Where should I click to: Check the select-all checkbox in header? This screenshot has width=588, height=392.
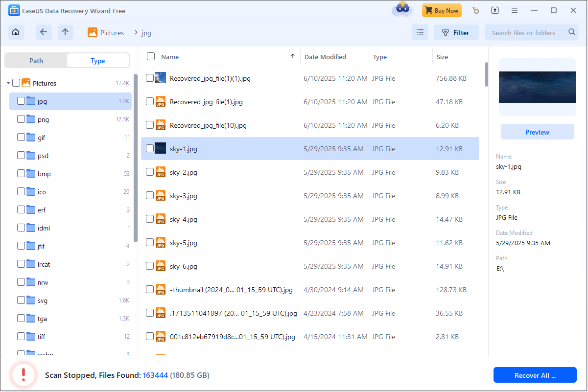coord(151,56)
